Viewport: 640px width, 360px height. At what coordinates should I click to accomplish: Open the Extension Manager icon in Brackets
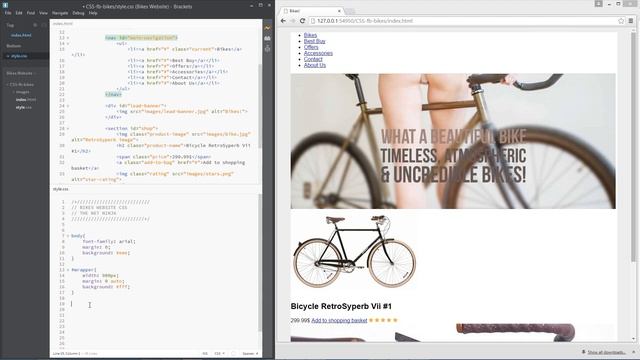coord(268,38)
